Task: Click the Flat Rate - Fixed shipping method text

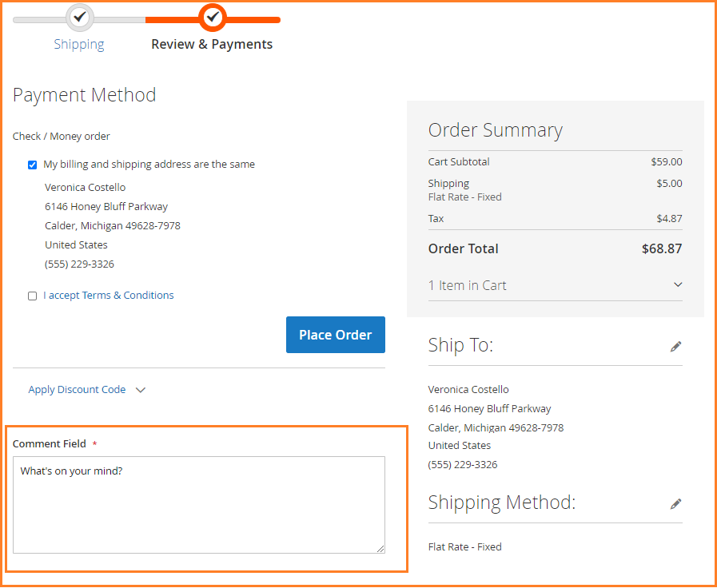Action: tap(465, 547)
